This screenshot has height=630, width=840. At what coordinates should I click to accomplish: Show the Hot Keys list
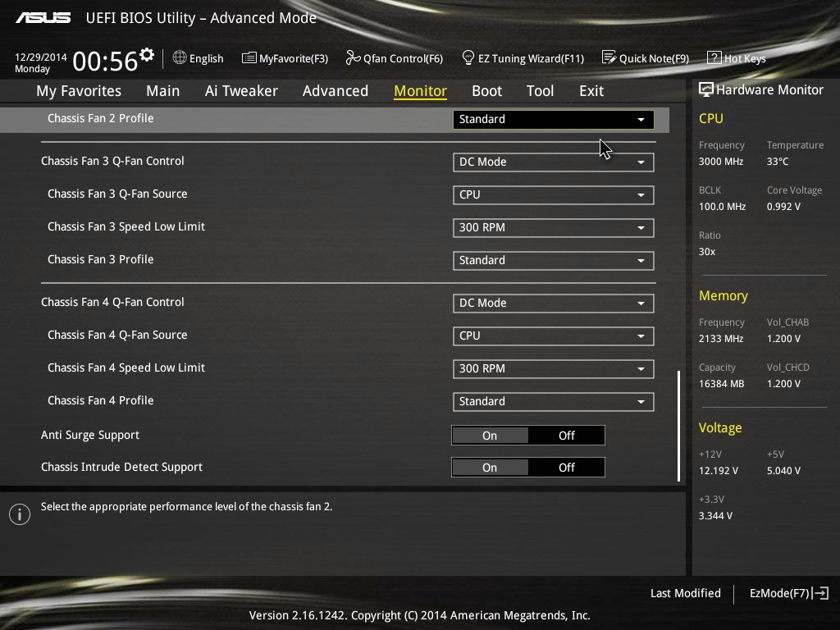[x=737, y=58]
